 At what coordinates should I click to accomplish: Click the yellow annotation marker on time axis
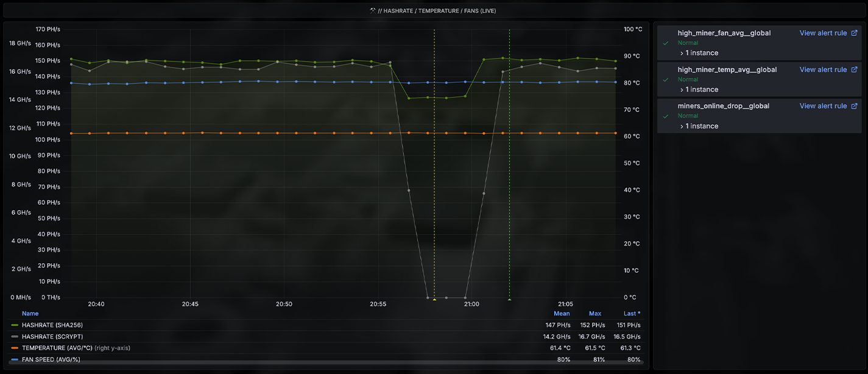pos(434,299)
